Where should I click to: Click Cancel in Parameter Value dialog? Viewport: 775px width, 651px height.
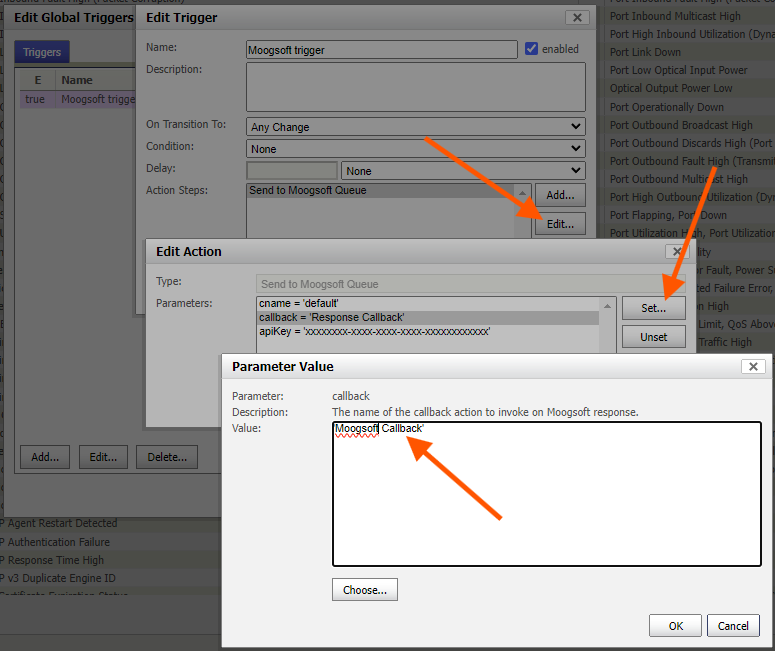click(733, 626)
